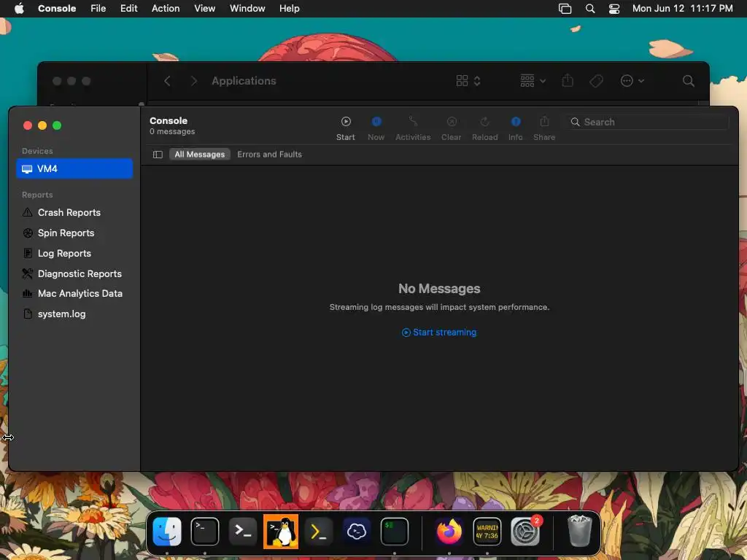Clear the Console messages
747x560 pixels.
point(451,128)
